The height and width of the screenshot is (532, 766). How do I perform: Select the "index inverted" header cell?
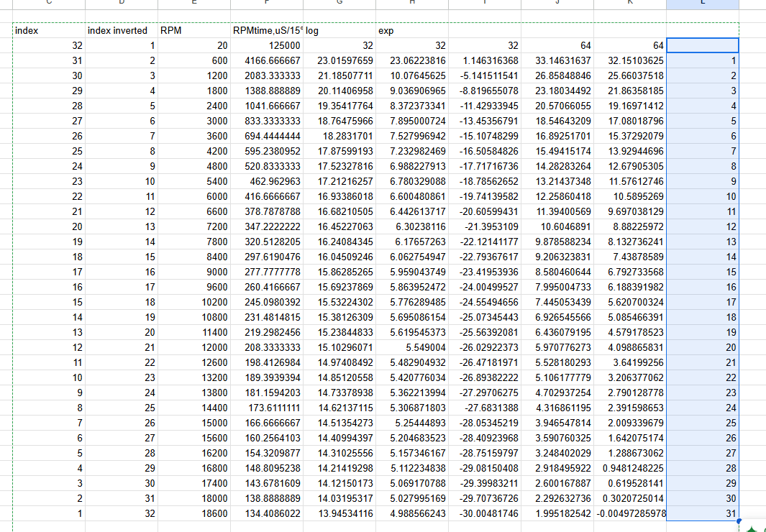tap(121, 30)
